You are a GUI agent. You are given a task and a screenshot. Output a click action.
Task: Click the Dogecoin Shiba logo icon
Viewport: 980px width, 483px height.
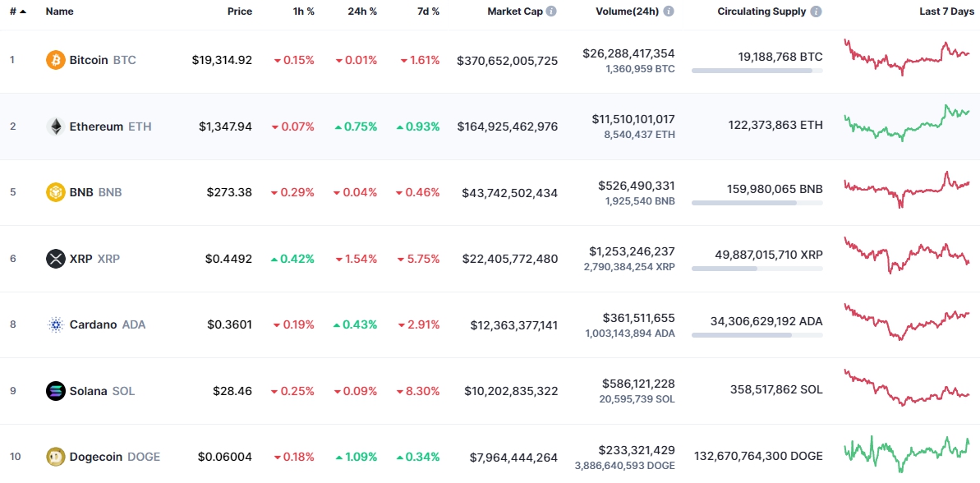click(56, 457)
